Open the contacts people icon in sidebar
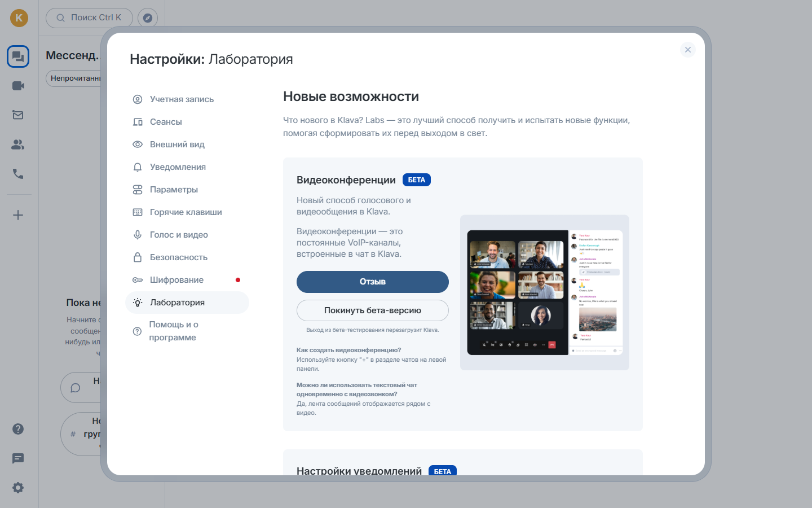Viewport: 812px width, 508px height. (x=18, y=144)
